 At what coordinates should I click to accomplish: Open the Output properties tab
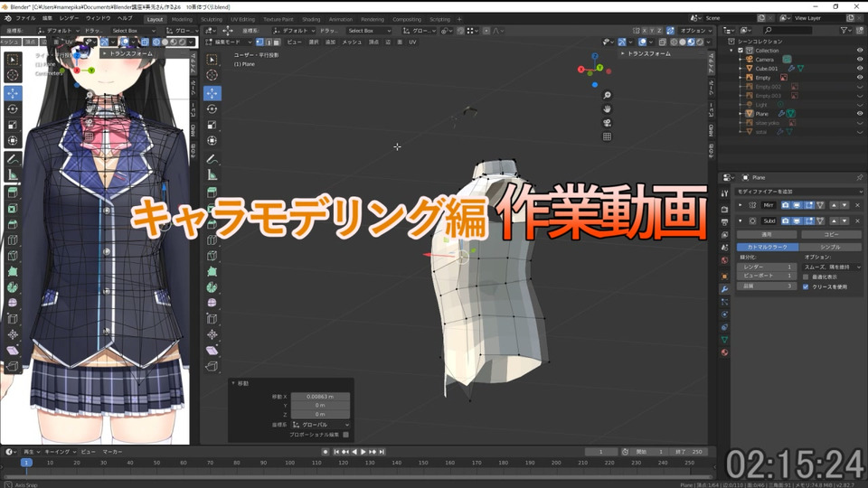724,222
